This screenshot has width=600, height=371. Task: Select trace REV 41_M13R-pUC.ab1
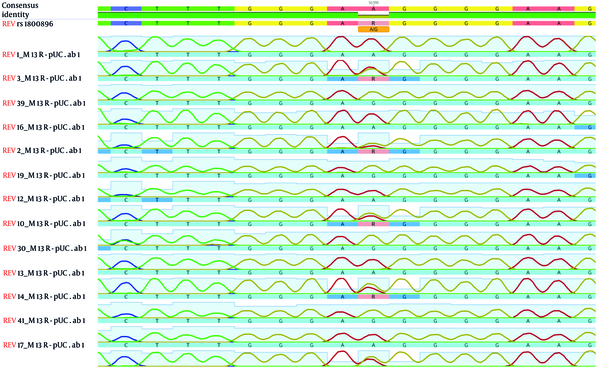pos(44,321)
